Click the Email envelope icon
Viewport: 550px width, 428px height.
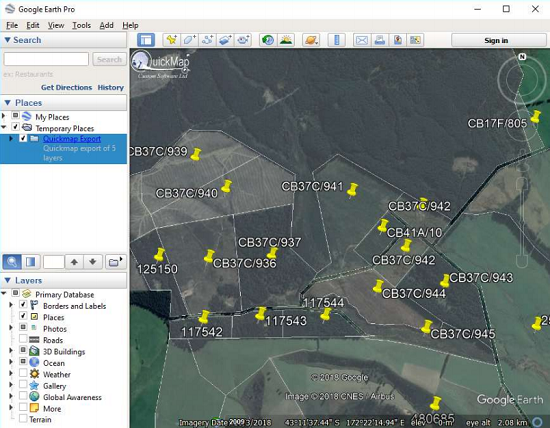tap(362, 40)
